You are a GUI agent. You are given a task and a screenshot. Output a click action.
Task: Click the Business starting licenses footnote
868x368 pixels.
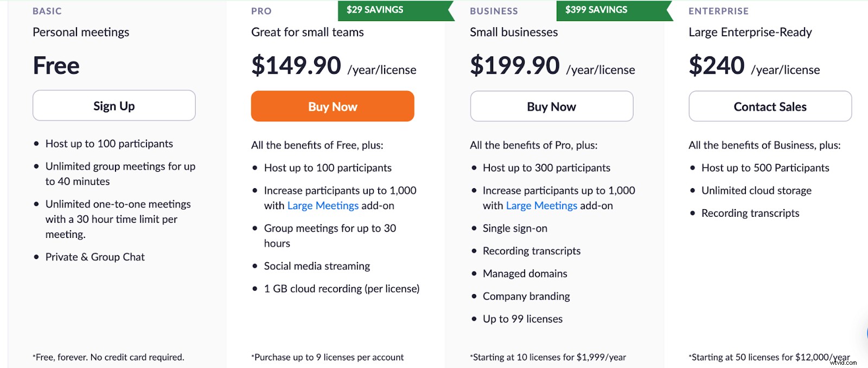[547, 357]
